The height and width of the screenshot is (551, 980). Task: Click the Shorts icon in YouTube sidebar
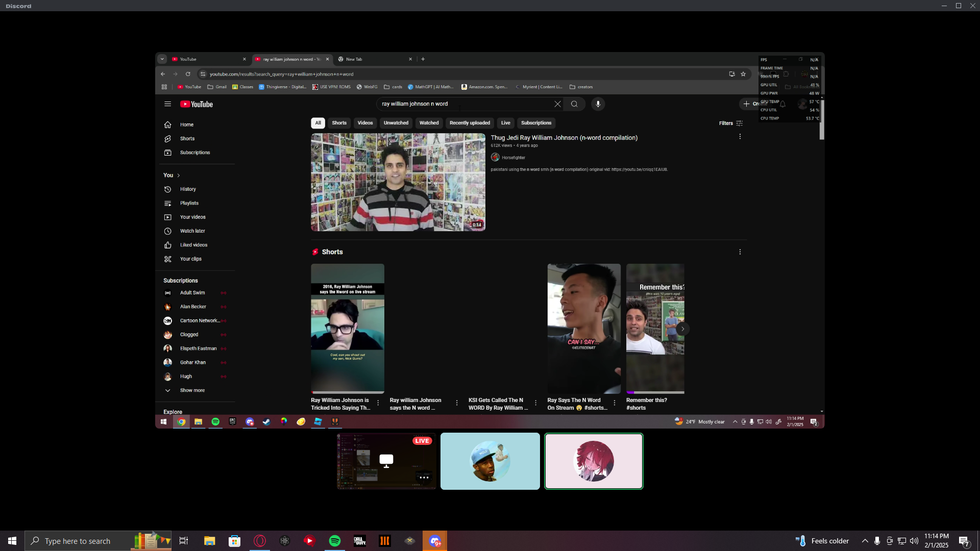167,139
